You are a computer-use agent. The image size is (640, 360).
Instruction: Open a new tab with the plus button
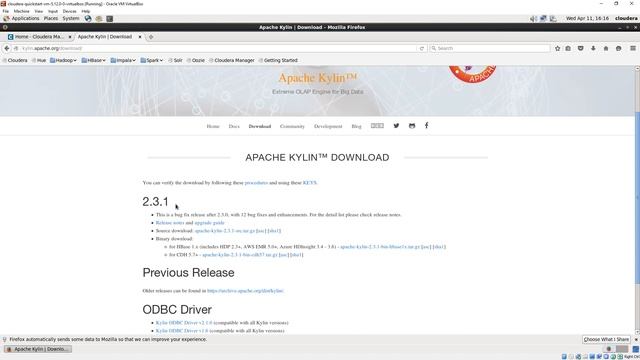[x=151, y=37]
